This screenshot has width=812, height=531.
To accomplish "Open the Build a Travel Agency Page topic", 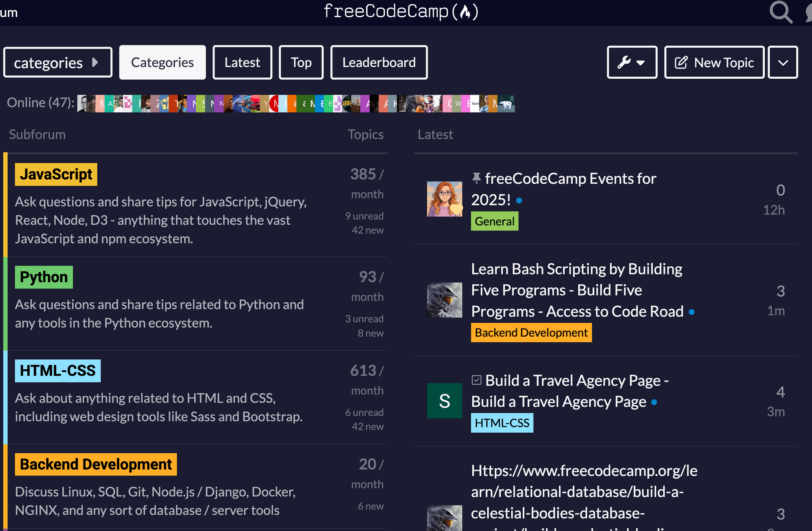I will (570, 391).
